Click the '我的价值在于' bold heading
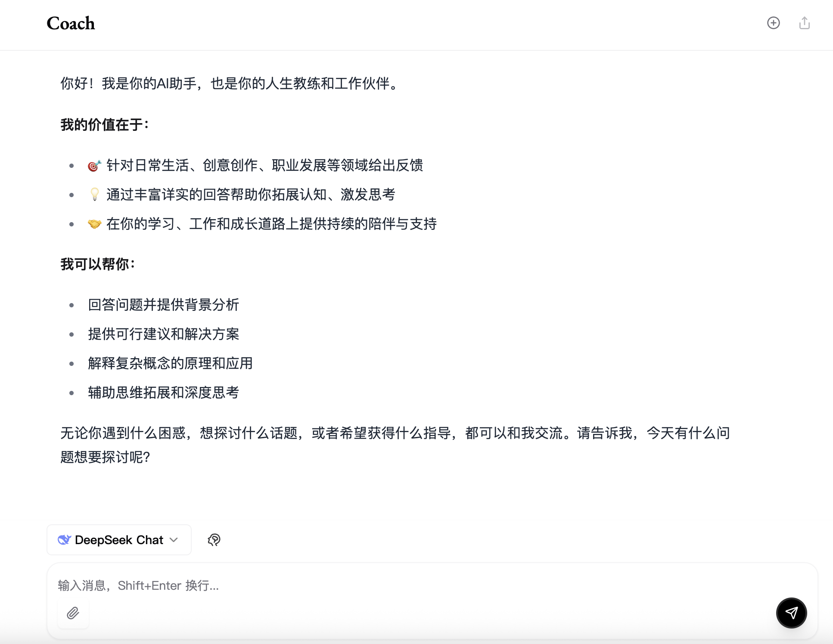The width and height of the screenshot is (833, 644). click(x=105, y=125)
